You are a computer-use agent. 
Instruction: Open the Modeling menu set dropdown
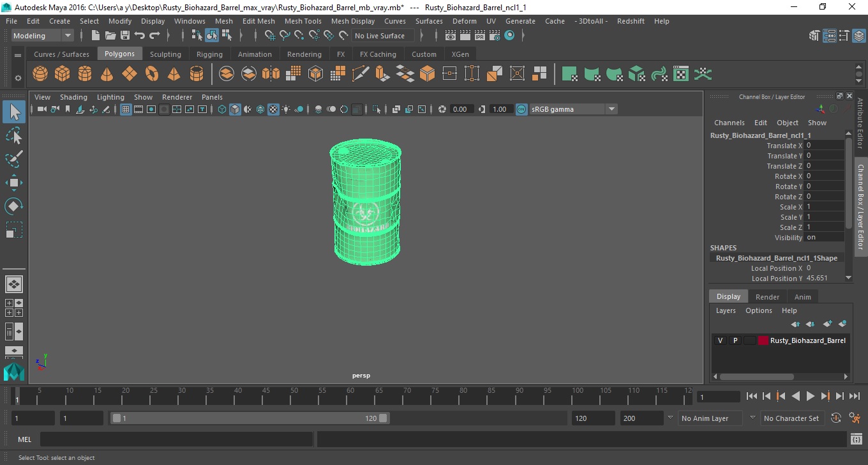pos(42,36)
